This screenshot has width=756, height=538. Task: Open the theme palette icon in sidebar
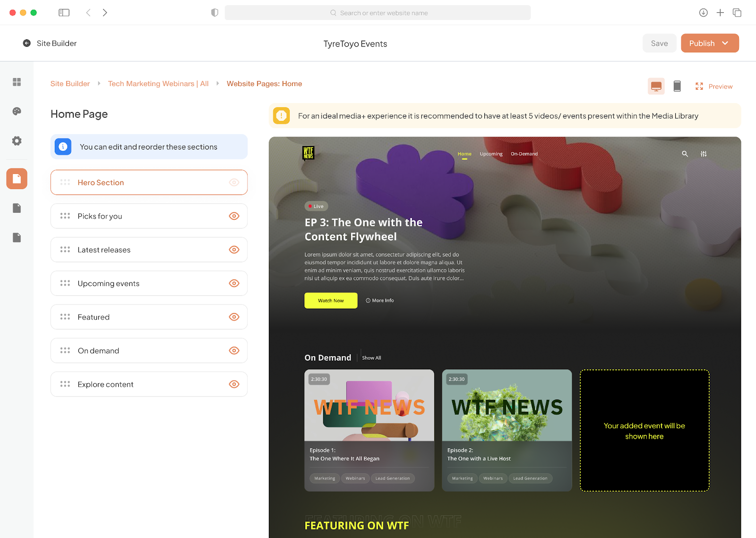click(17, 112)
